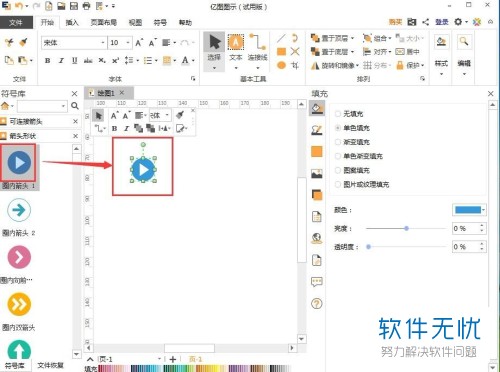Screen dimensions: 500x372
Task: Expand the 旋转和镜像 dropdown
Action: tap(357, 65)
